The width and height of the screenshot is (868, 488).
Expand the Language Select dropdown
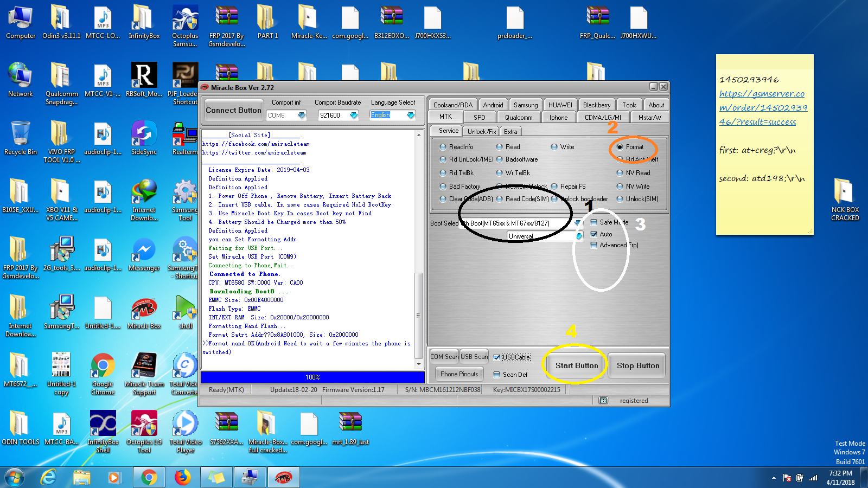pos(411,115)
